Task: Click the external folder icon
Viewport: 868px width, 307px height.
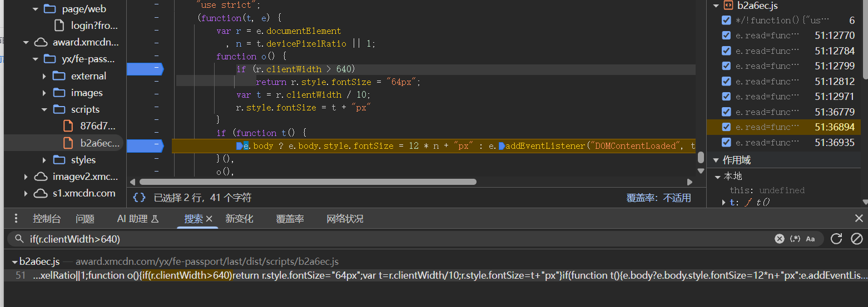Action: coord(59,76)
